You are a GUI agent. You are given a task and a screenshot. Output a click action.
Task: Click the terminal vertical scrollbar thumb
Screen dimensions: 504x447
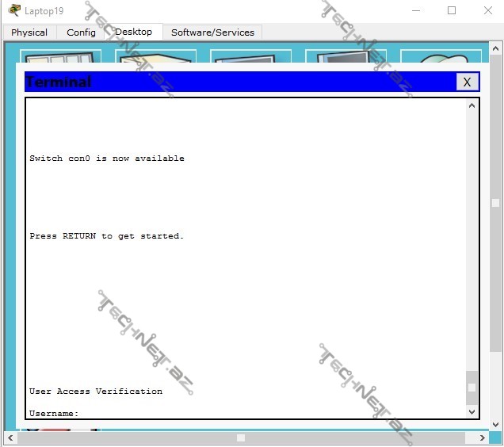point(472,387)
